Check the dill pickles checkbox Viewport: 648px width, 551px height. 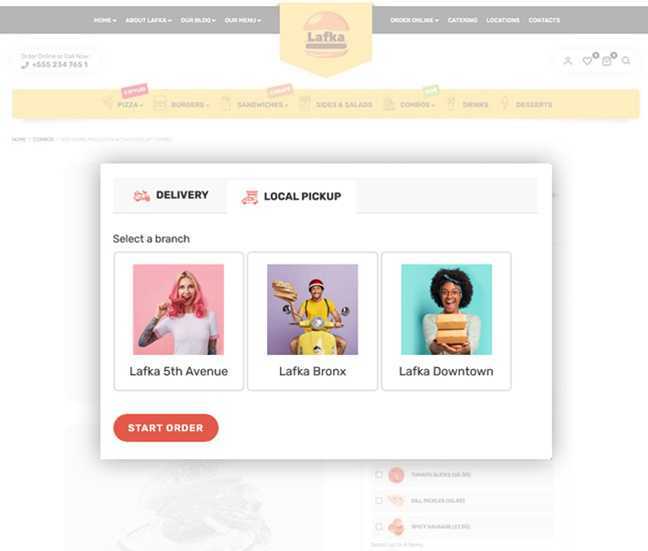coord(379,501)
